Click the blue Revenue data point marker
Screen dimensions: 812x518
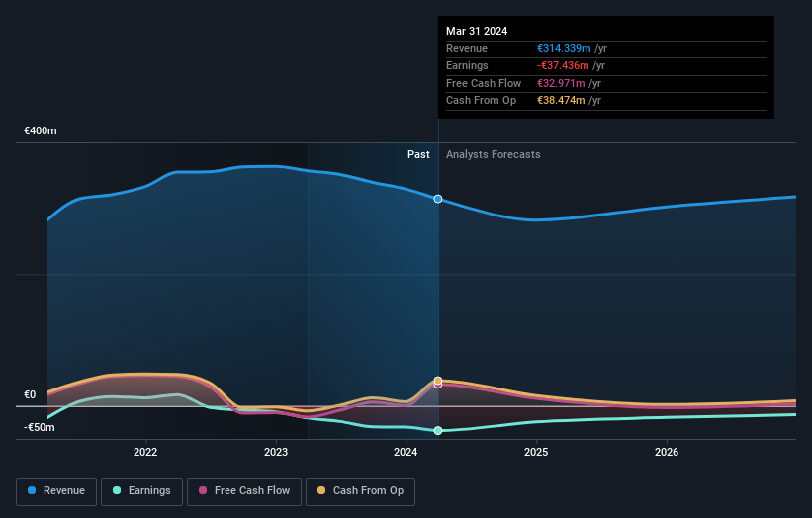pos(438,199)
